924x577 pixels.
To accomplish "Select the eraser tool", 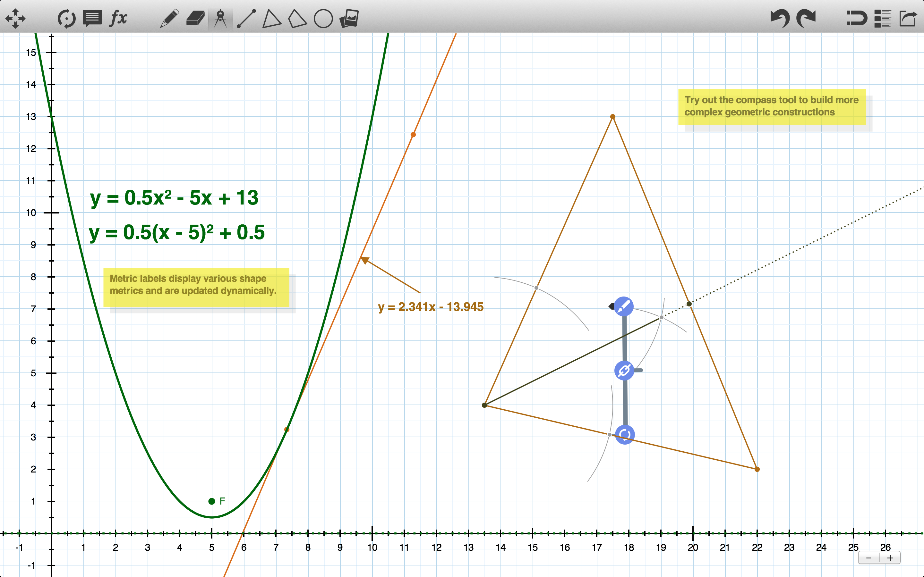I will pyautogui.click(x=195, y=18).
